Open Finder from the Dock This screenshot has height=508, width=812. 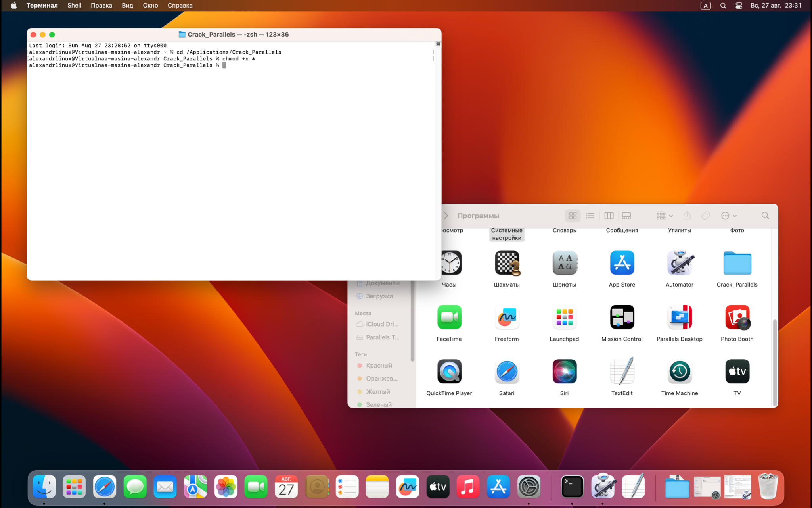[44, 487]
